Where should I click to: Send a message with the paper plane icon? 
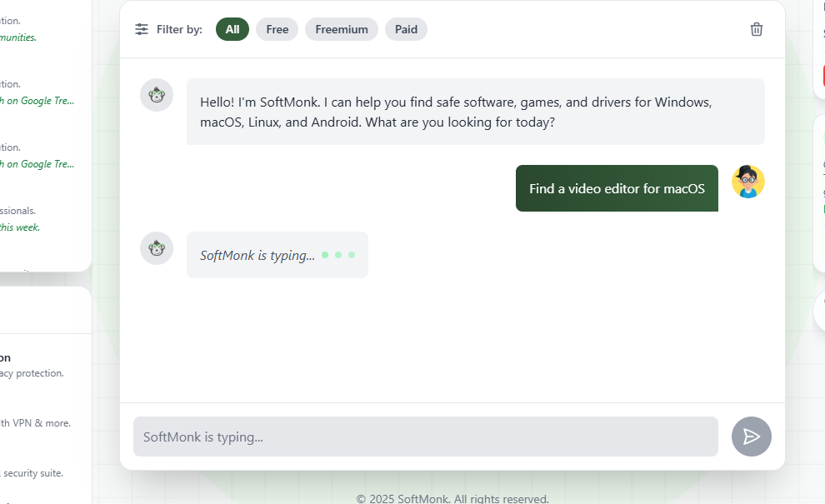[x=751, y=437]
